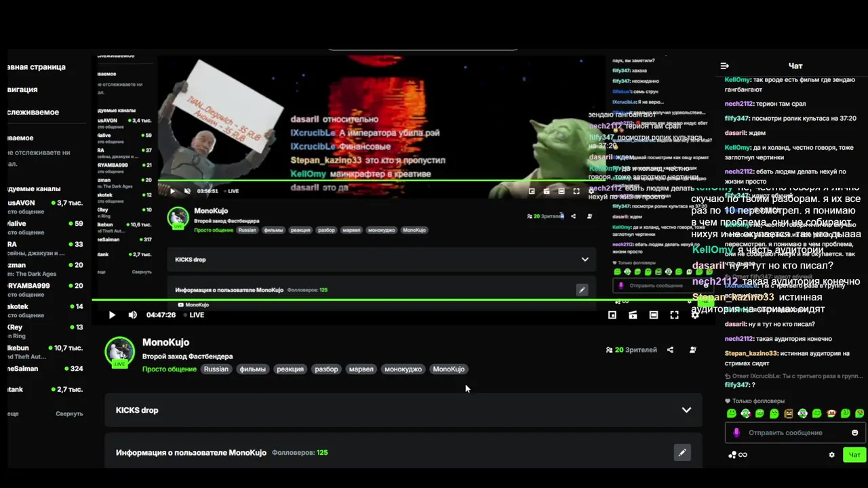The image size is (868, 488).
Task: Insert the second emote with the red item
Action: 745,413
